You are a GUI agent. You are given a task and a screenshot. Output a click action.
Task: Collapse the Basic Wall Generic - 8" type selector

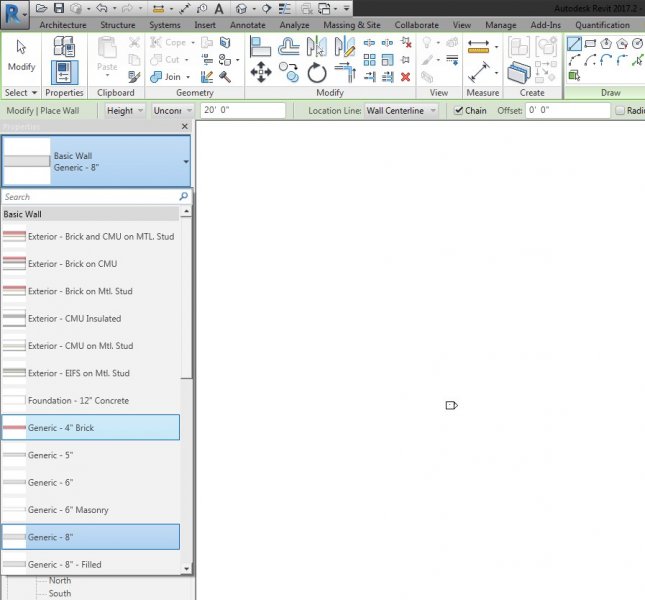coord(186,162)
